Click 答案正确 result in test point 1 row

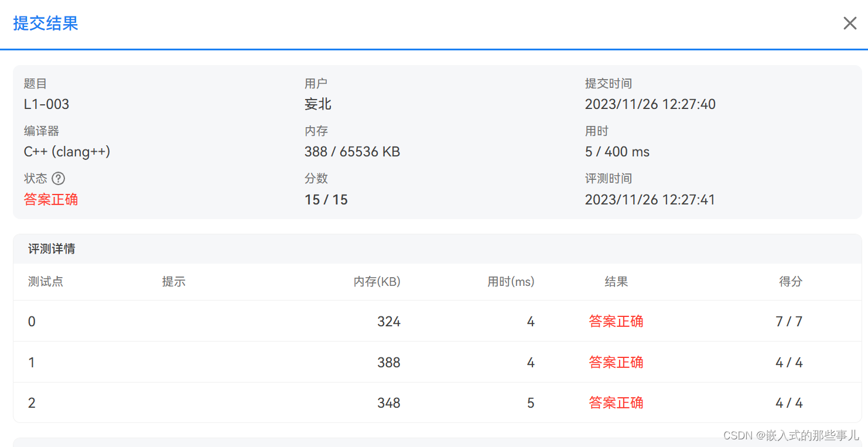[616, 363]
